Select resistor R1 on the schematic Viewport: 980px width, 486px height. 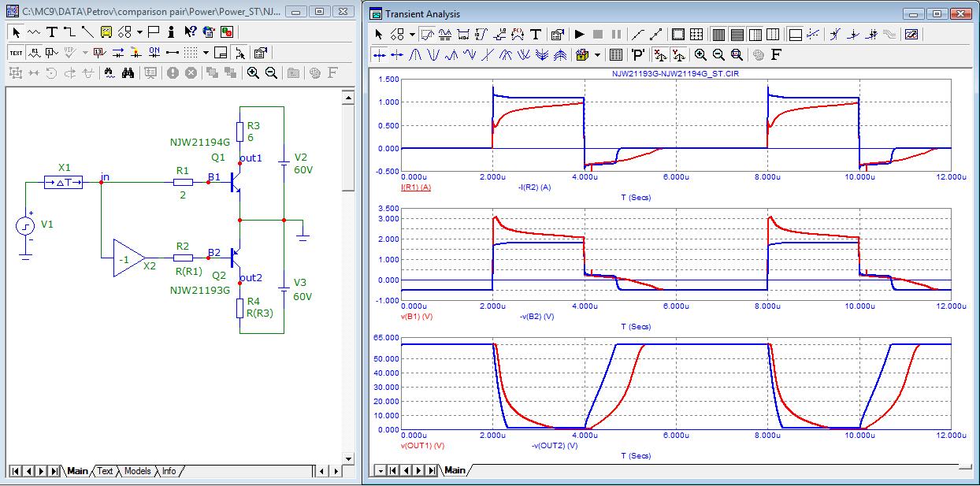(x=183, y=182)
